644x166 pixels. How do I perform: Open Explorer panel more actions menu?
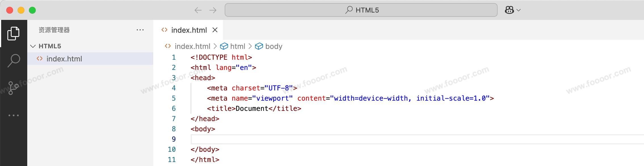coord(140,30)
